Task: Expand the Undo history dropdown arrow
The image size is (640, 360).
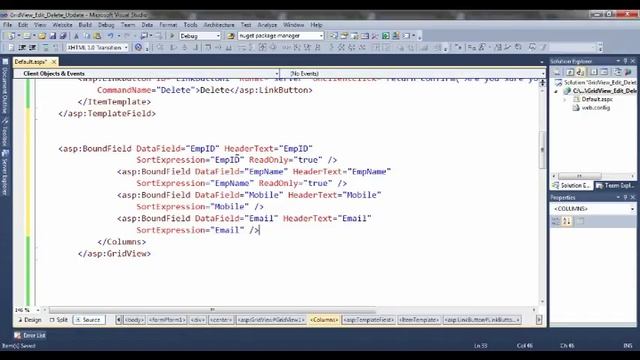Action: click(119, 36)
